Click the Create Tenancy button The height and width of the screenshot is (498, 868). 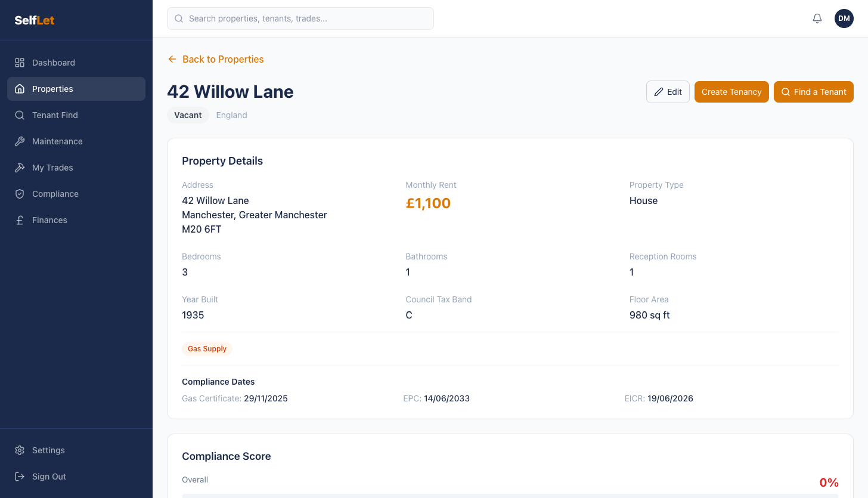tap(731, 92)
